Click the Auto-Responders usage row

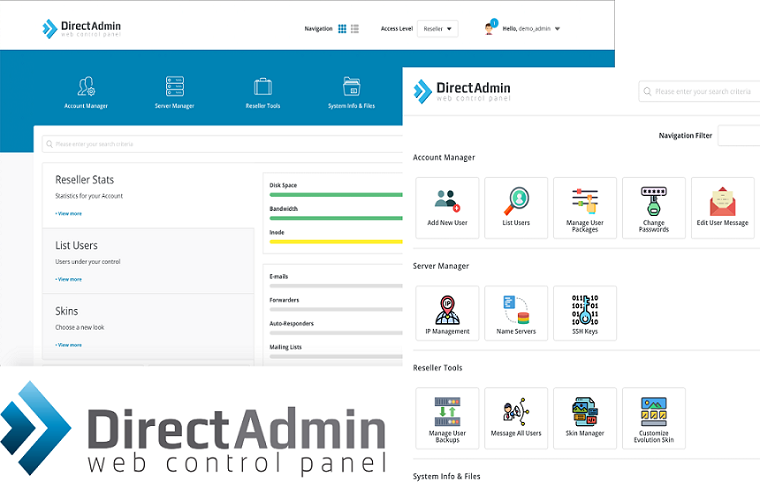point(336,328)
